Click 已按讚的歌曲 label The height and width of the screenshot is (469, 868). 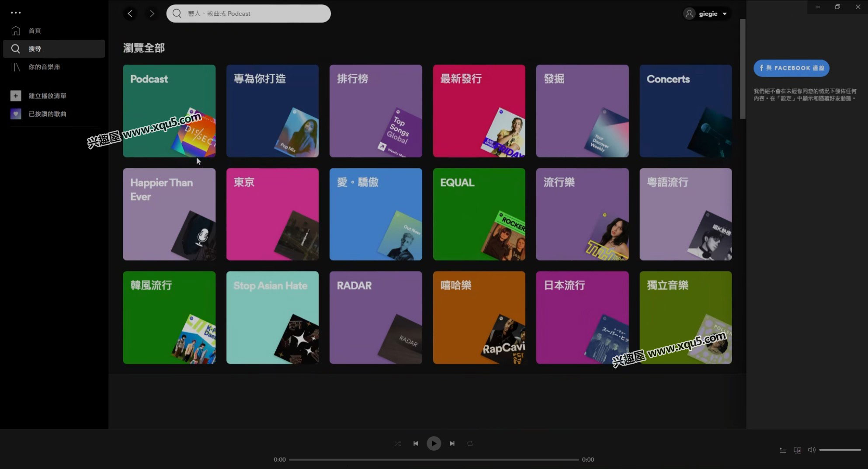(48, 114)
